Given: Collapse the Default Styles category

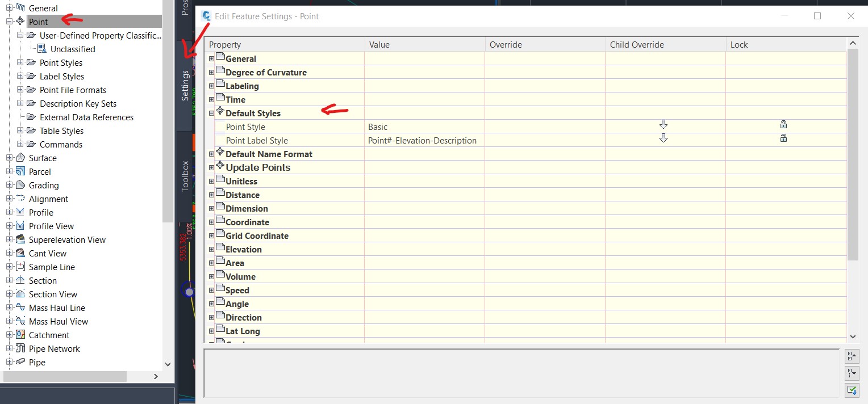Looking at the screenshot, I should coord(211,113).
